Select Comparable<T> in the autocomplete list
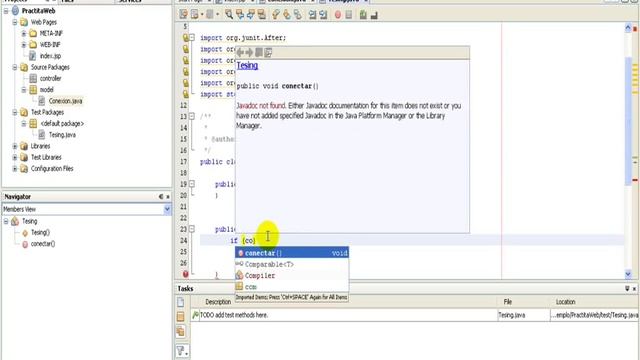Image resolution: width=640 pixels, height=360 pixels. pos(292,264)
